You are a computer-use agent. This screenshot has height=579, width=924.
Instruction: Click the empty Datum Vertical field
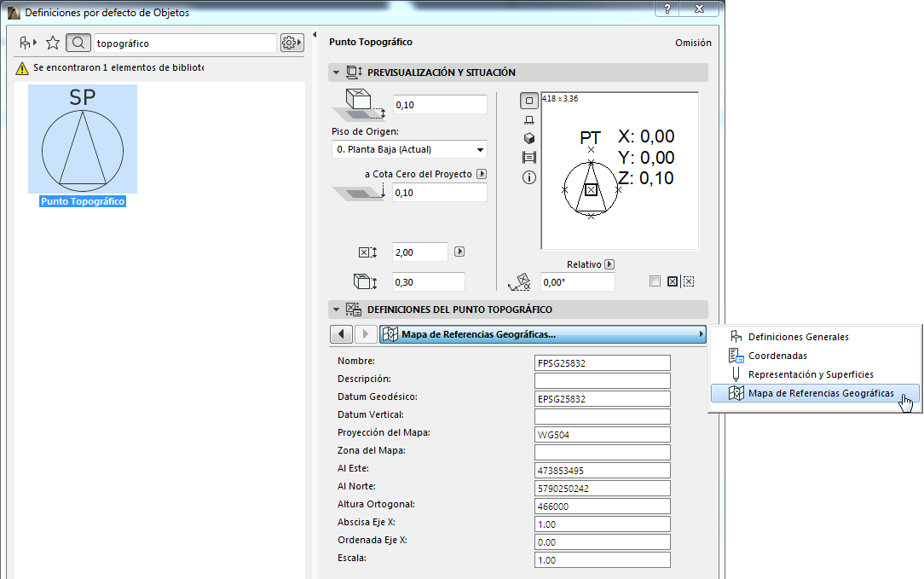click(x=603, y=416)
